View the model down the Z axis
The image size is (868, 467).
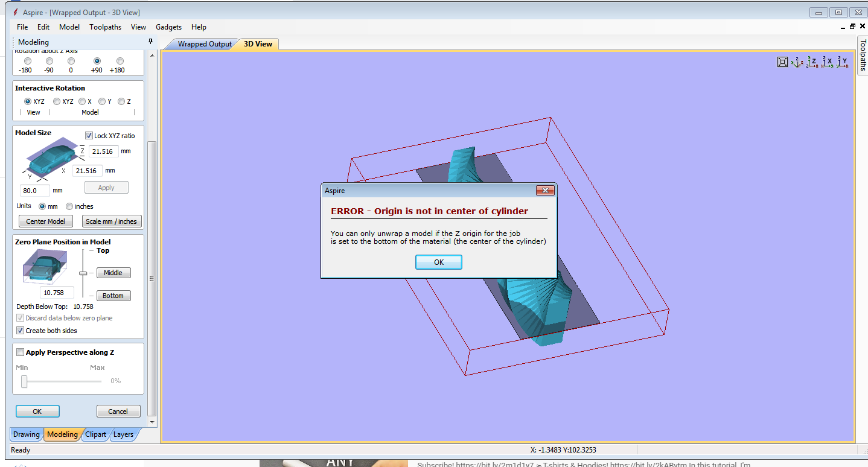pos(812,62)
